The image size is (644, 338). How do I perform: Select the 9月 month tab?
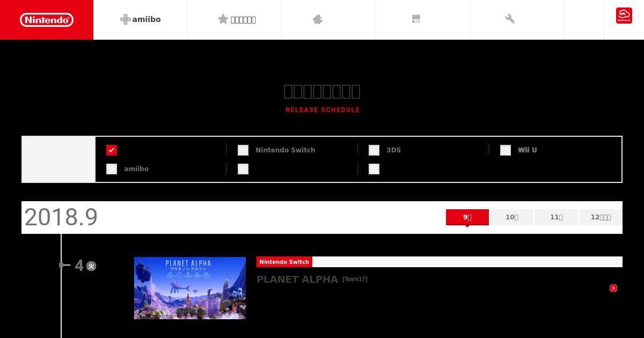467,217
